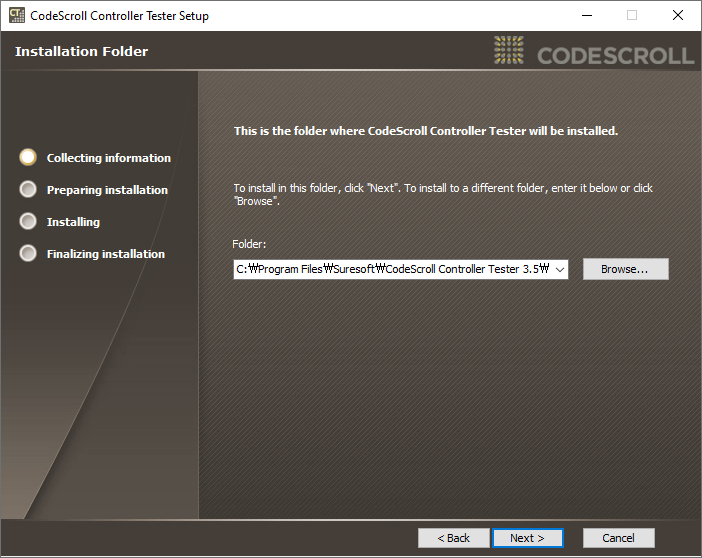Click the 'Preparing installation' step text
702x558 pixels.
click(x=107, y=190)
